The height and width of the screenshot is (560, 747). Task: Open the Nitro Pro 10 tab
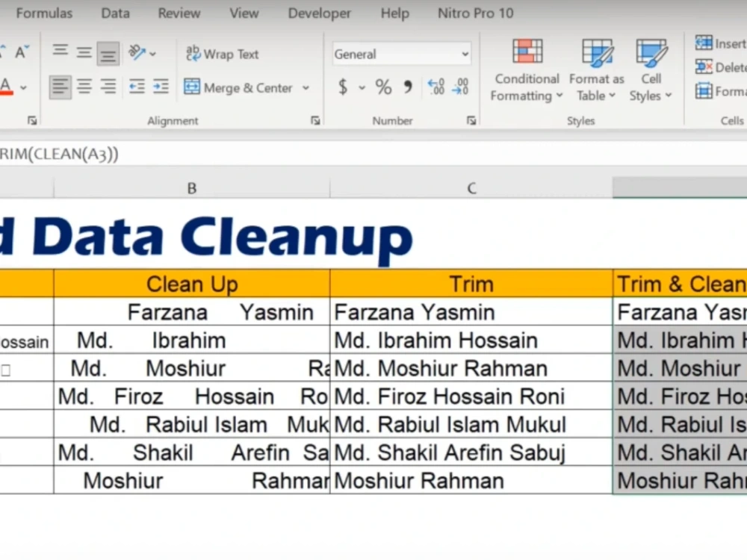(475, 13)
